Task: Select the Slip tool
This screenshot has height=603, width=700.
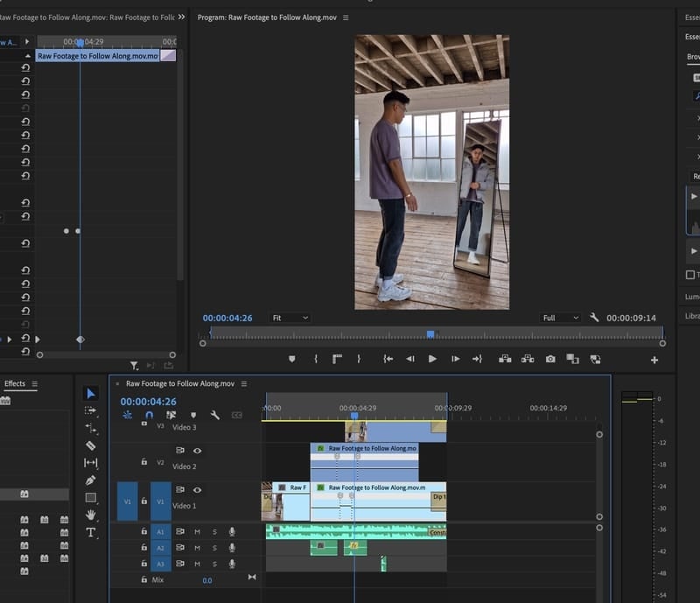Action: coord(91,463)
